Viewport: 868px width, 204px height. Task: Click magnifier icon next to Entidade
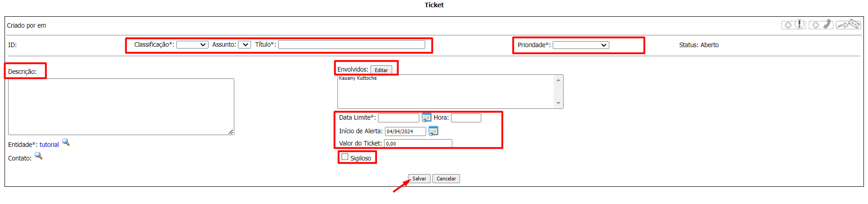(66, 142)
